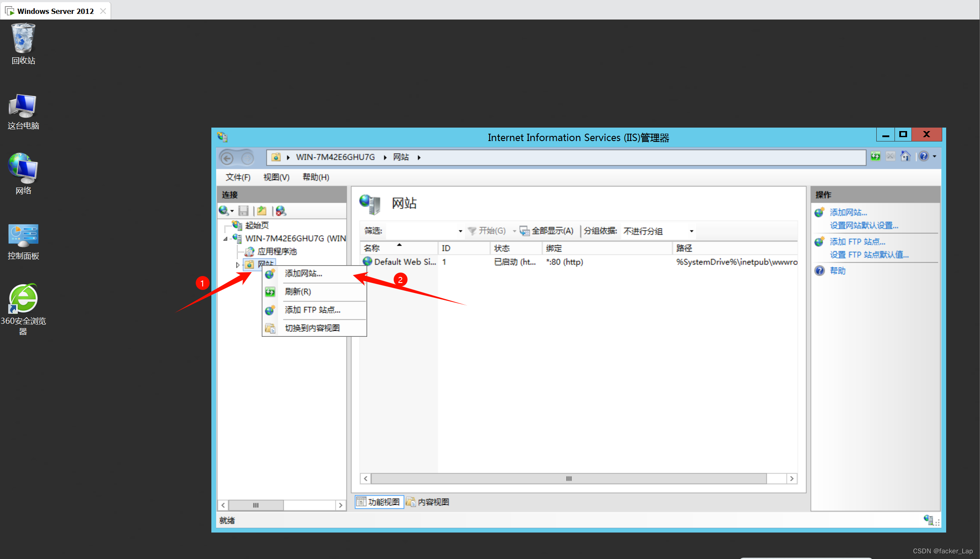The image size is (980, 559).
Task: Expand the 网站 tree node arrow
Action: pyautogui.click(x=237, y=264)
